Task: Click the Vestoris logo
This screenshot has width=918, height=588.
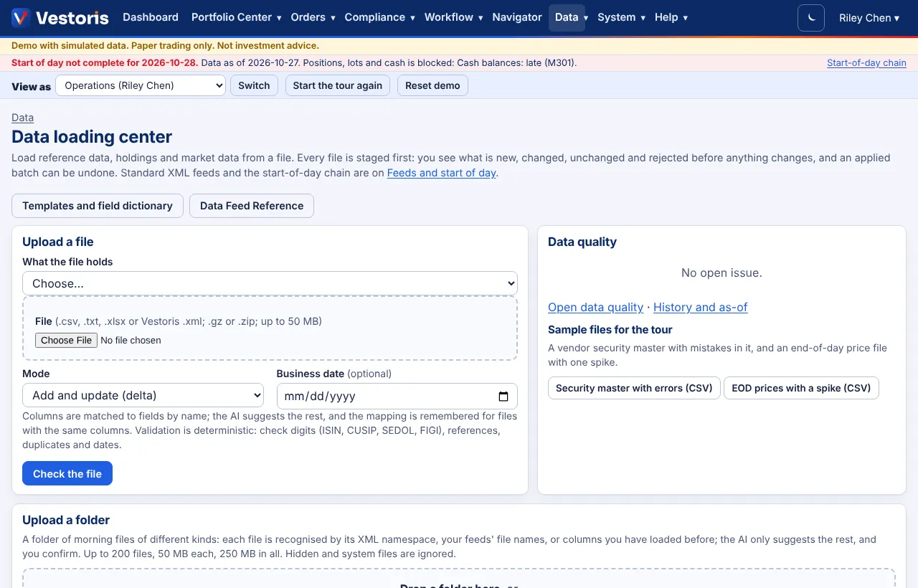Action: tap(60, 18)
